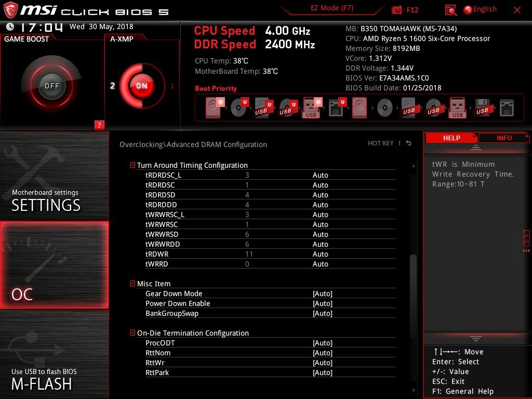
Task: Toggle the Game Boost OFF knob
Action: pos(51,86)
